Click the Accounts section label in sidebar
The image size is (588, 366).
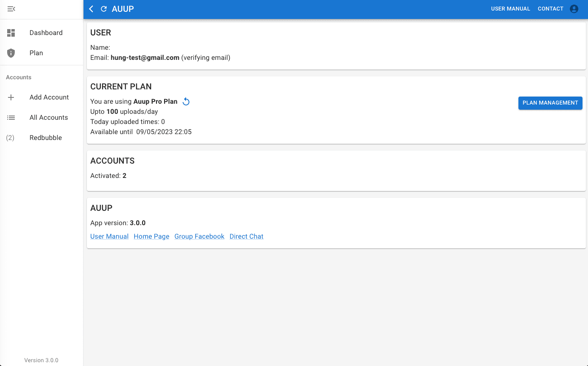19,78
